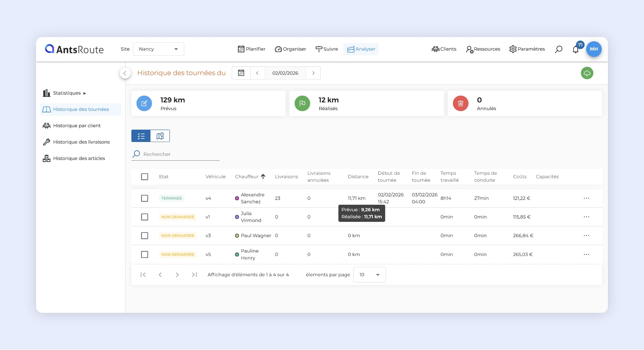Image resolution: width=644 pixels, height=350 pixels.
Task: Select the list view icon
Action: (141, 136)
